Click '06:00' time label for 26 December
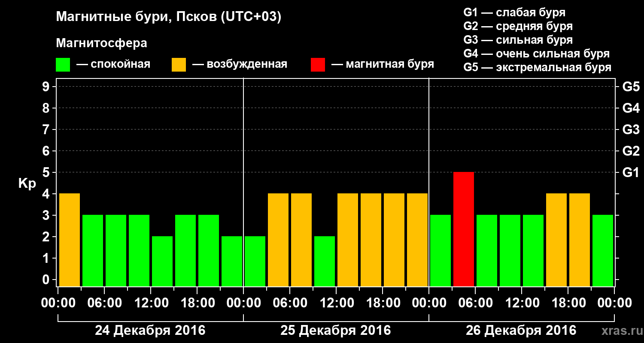 (475, 303)
